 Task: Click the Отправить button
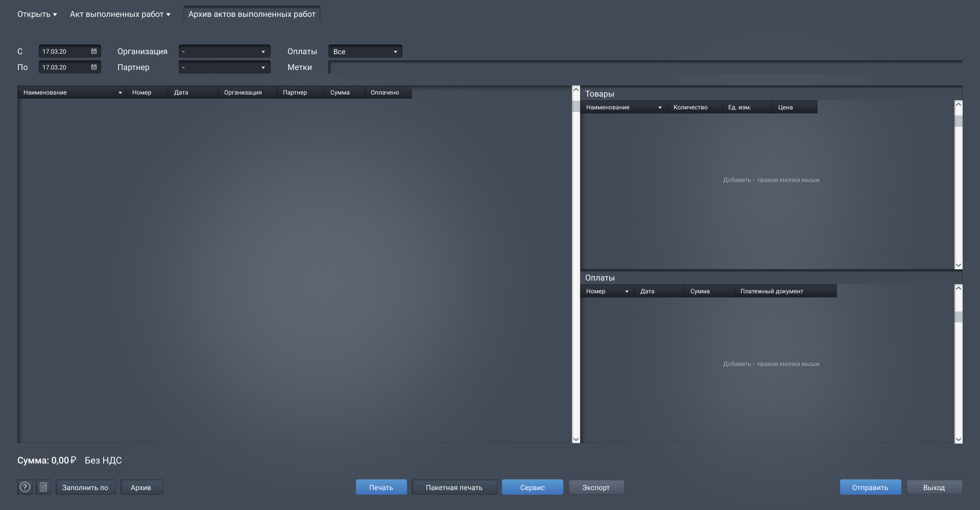(870, 487)
